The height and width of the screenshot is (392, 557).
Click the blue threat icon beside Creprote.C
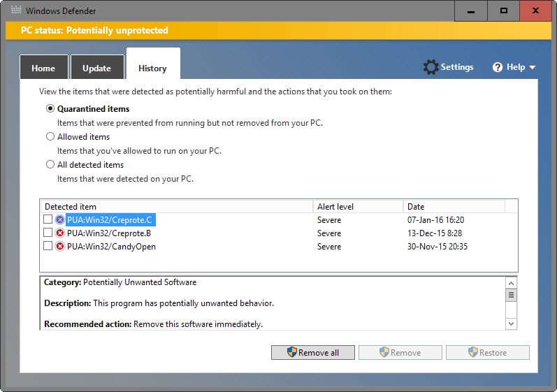coord(60,220)
